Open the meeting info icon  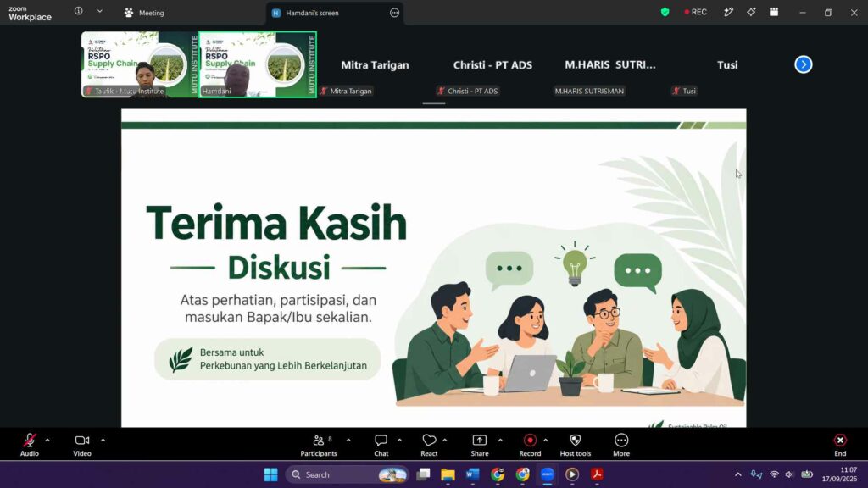point(79,11)
